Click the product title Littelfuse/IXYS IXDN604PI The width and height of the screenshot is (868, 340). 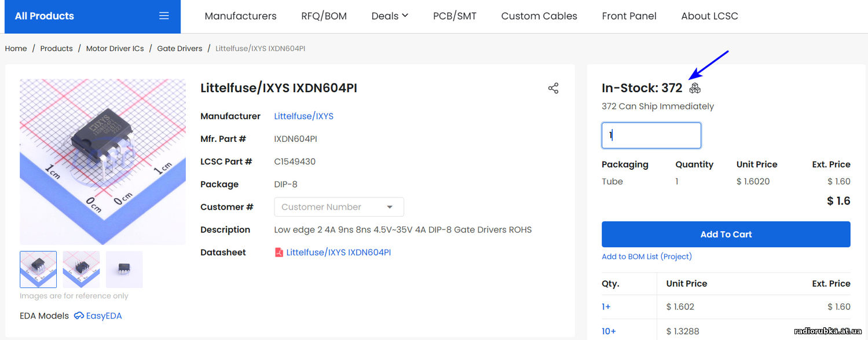tap(279, 88)
